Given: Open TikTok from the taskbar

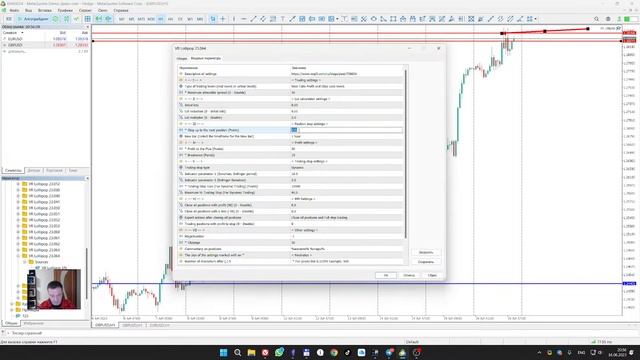Looking at the screenshot, I should [347, 353].
